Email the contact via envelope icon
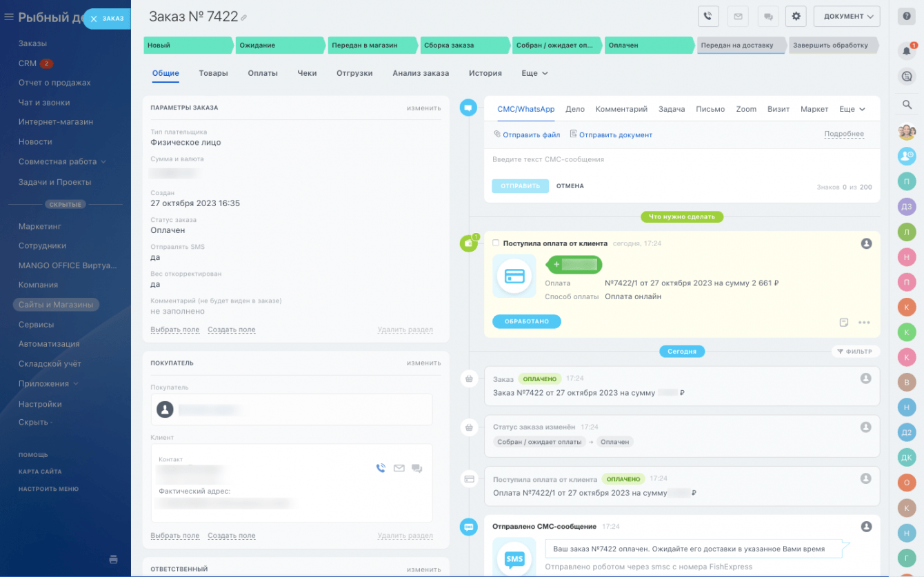This screenshot has width=924, height=577. [399, 468]
